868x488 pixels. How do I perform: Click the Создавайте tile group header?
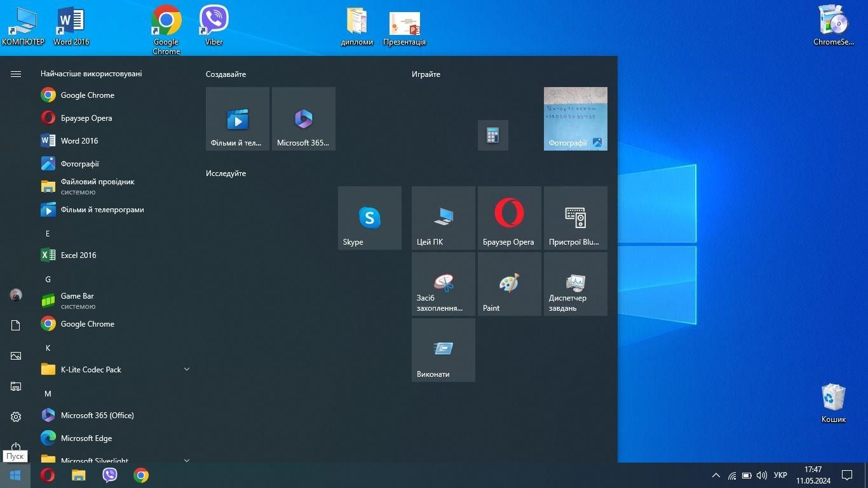(x=226, y=74)
